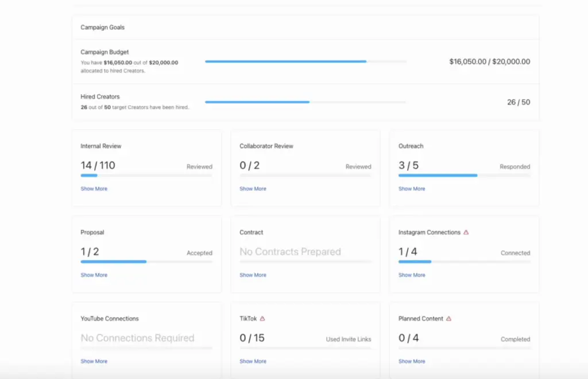Show more YouTube Connections details
588x379 pixels.
tap(94, 361)
